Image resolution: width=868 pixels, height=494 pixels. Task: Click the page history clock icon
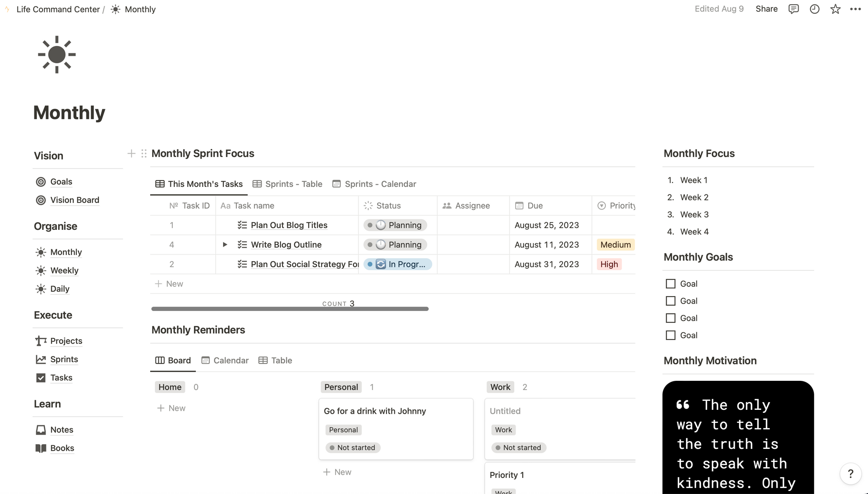click(x=815, y=9)
